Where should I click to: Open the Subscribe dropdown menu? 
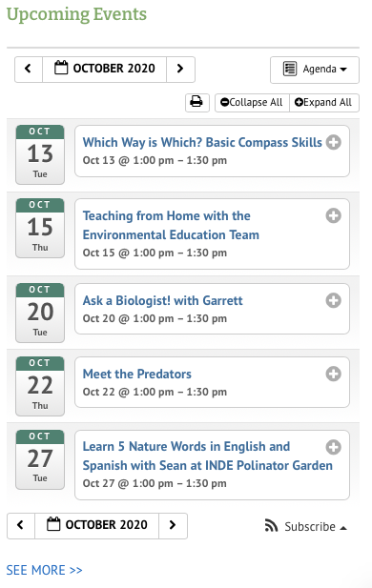(x=306, y=526)
